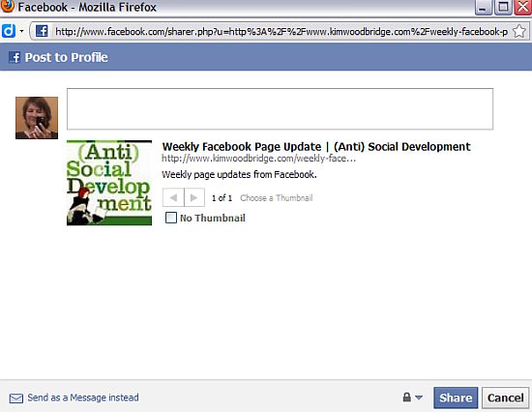
Task: Choose Send as a Message instead
Action: [x=83, y=397]
